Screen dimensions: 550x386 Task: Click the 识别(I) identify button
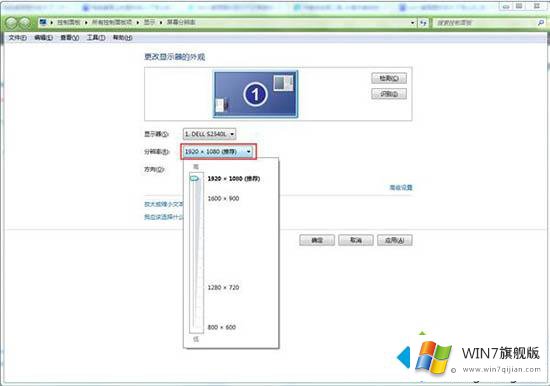389,94
